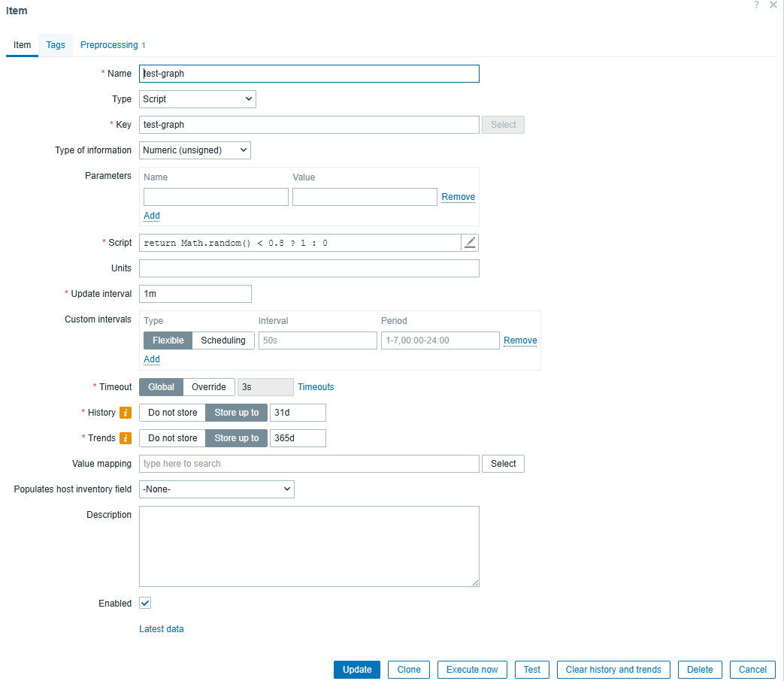This screenshot has width=784, height=681.
Task: Open Populates host inventory field dropdown
Action: coord(216,489)
